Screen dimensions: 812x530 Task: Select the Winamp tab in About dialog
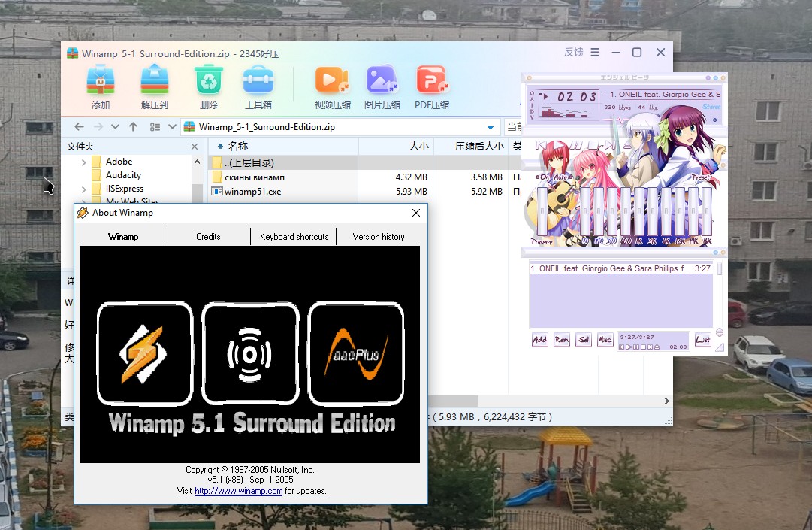(x=122, y=237)
